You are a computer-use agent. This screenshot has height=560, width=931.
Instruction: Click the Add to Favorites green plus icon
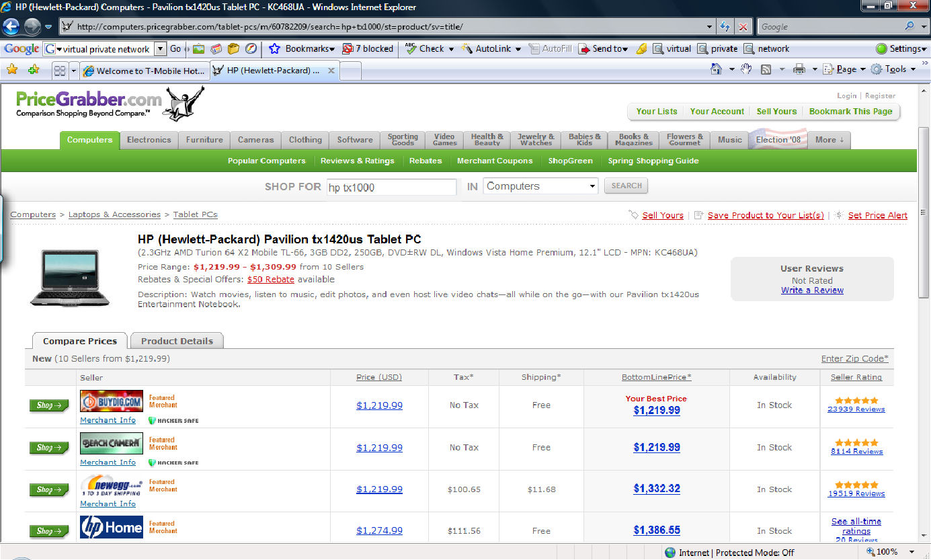(34, 69)
